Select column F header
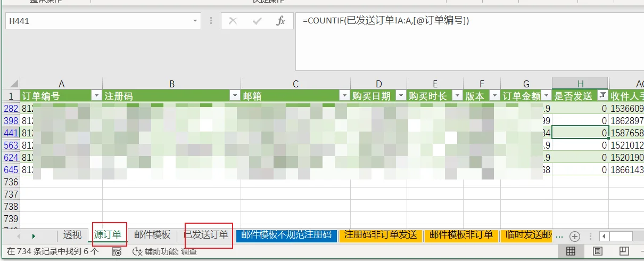 click(x=482, y=84)
